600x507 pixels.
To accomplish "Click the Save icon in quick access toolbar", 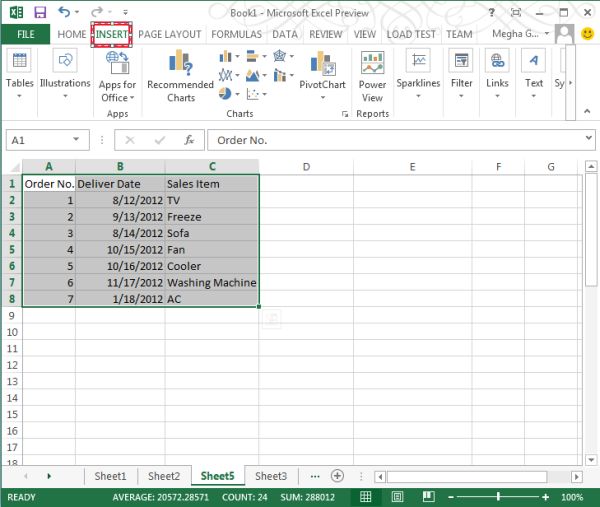I will click(40, 12).
